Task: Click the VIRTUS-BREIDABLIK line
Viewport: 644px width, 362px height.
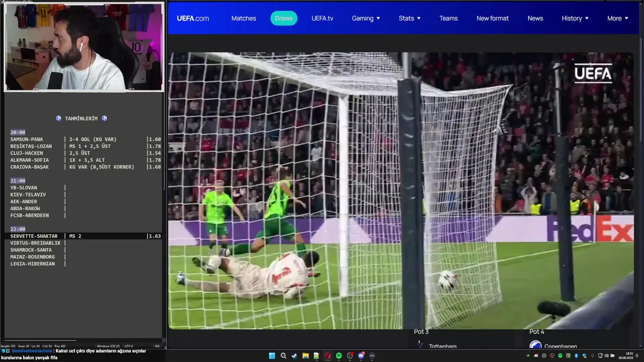Action: [x=38, y=243]
